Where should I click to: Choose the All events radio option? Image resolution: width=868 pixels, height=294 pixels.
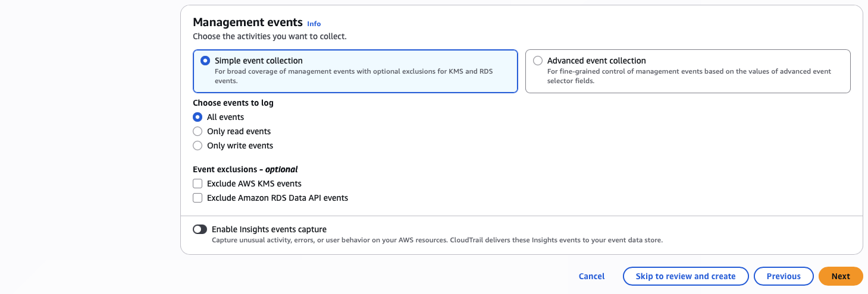click(x=198, y=117)
